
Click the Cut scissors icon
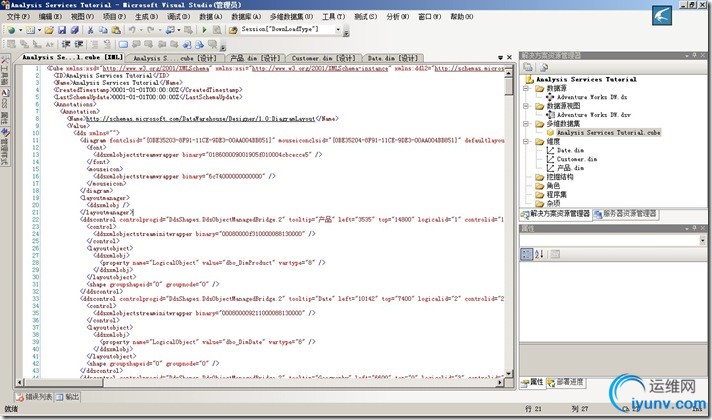tap(90, 30)
